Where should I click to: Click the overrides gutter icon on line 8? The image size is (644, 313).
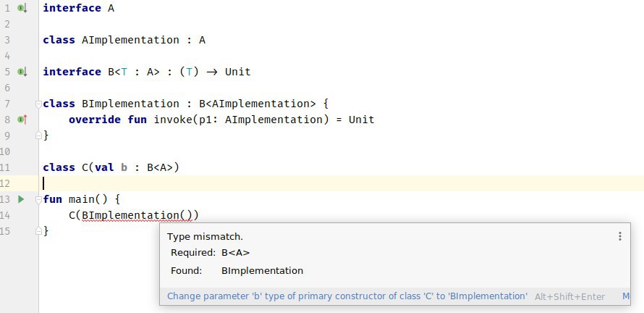(x=22, y=120)
